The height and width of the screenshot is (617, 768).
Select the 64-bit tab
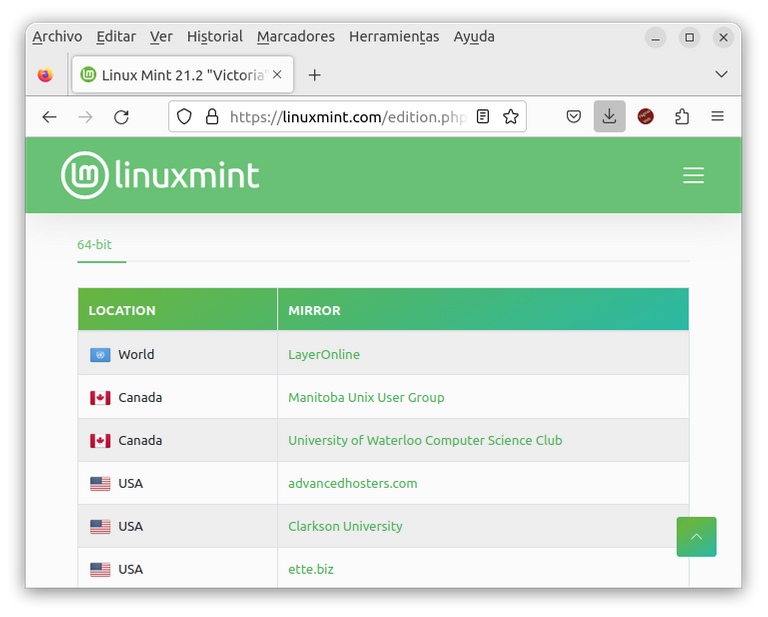(x=95, y=244)
